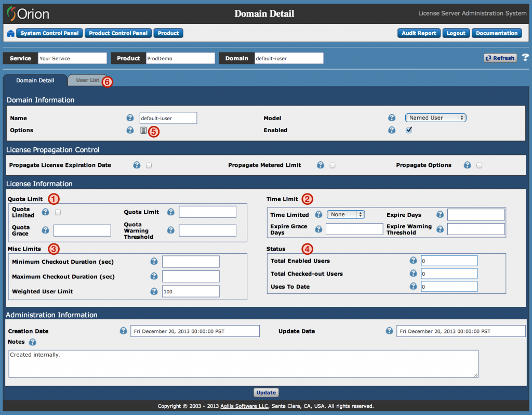Select the Domain Detail tab
532x415 pixels.
[x=35, y=81]
